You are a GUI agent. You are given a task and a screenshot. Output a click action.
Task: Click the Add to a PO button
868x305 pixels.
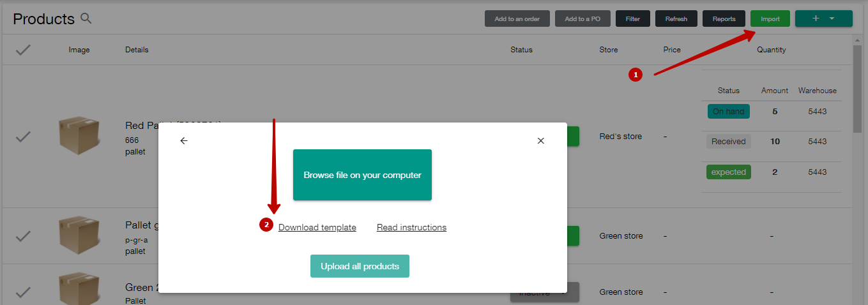[582, 19]
